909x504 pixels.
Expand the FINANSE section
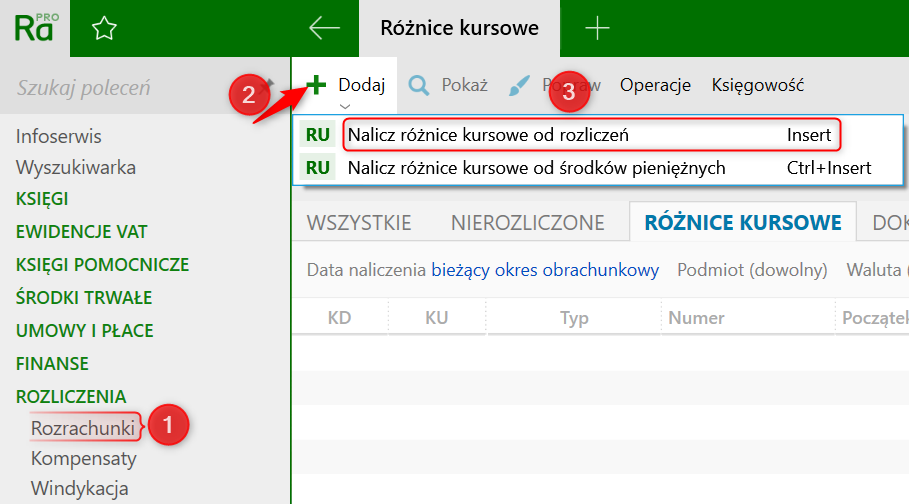point(52,364)
